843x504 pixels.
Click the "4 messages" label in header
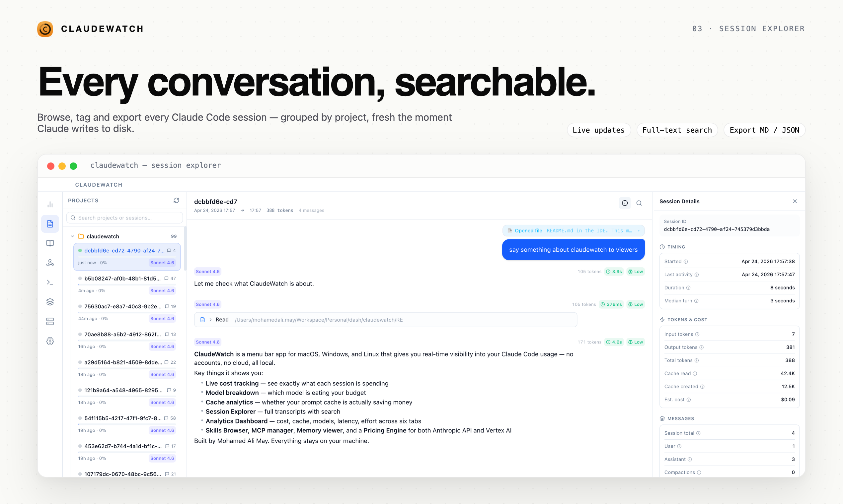pyautogui.click(x=311, y=211)
